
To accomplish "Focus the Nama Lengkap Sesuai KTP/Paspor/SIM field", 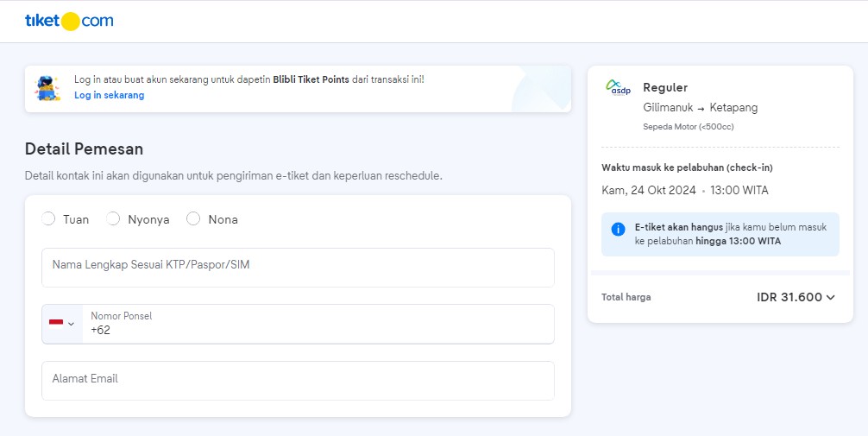I will click(x=298, y=268).
